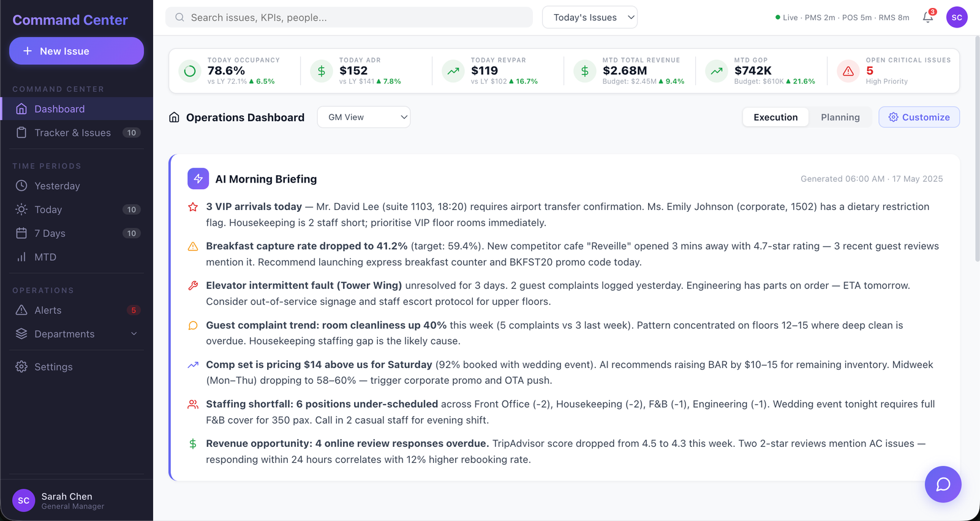Open the Dashboard menu item

coord(77,109)
